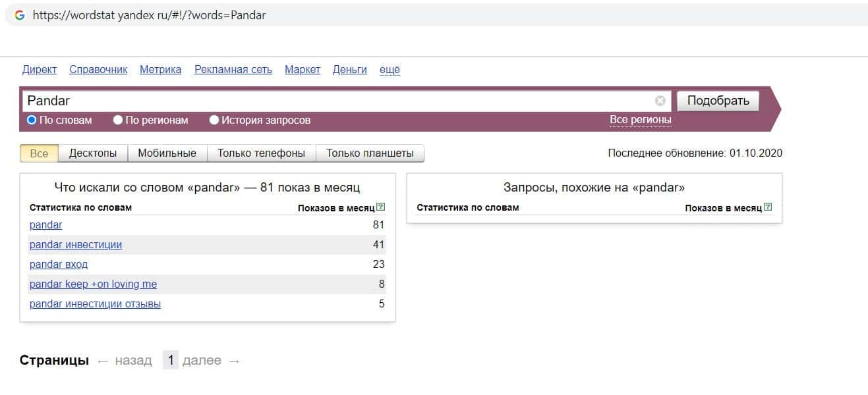Viewport: 868px width, 395px height.
Task: Click the Google icon in address bar
Action: coord(20,14)
